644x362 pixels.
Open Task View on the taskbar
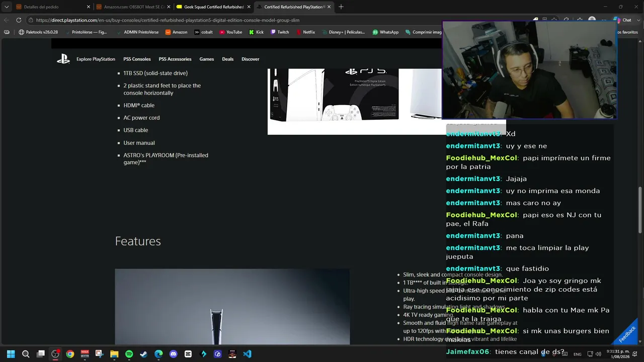41,354
